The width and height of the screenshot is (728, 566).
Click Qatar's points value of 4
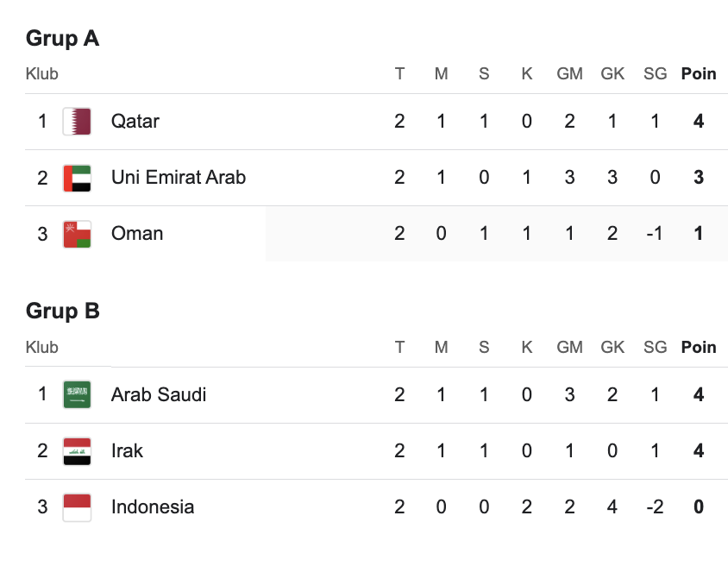tap(699, 122)
